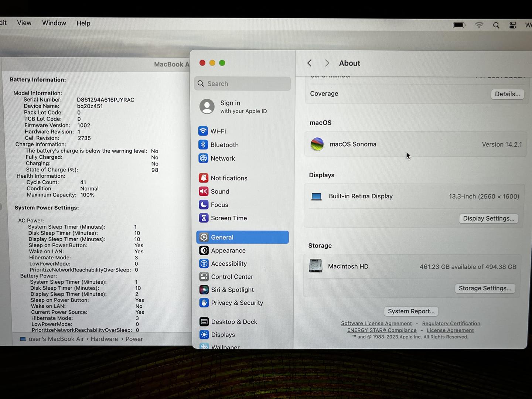Screen dimensions: 532x399
Task: Click the 13.3-inch display resolution text
Action: [484, 197]
